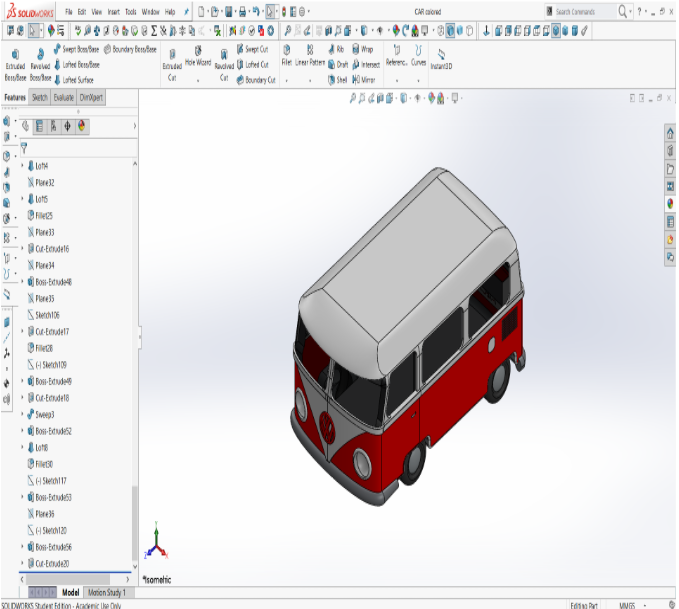This screenshot has width=679, height=609.
Task: Click the Search Commands field
Action: (580, 12)
